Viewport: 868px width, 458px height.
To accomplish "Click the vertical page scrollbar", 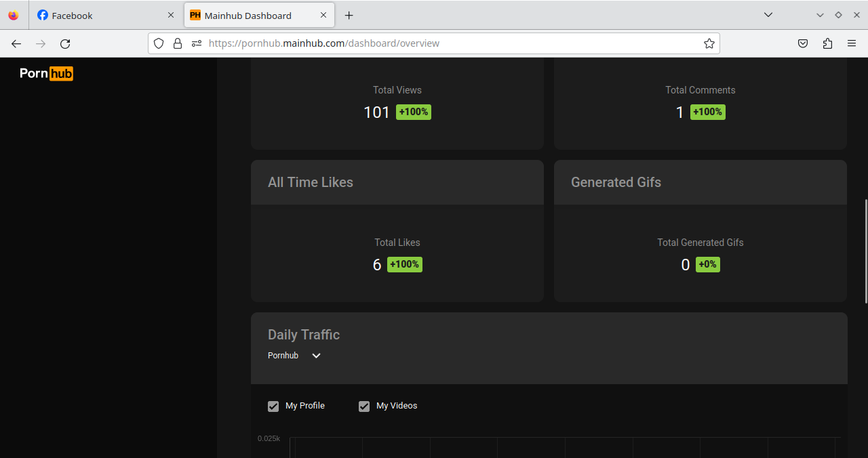I will click(865, 251).
